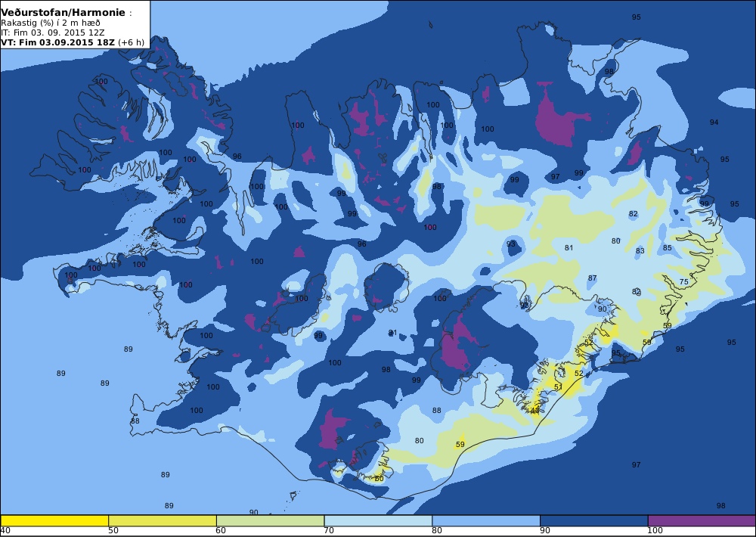Click the legend scale label 40

click(x=5, y=531)
